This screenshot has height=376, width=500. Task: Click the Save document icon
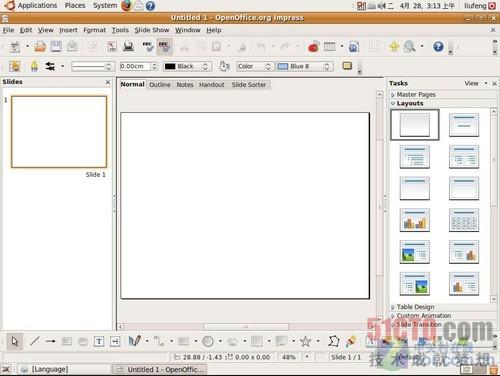56,46
